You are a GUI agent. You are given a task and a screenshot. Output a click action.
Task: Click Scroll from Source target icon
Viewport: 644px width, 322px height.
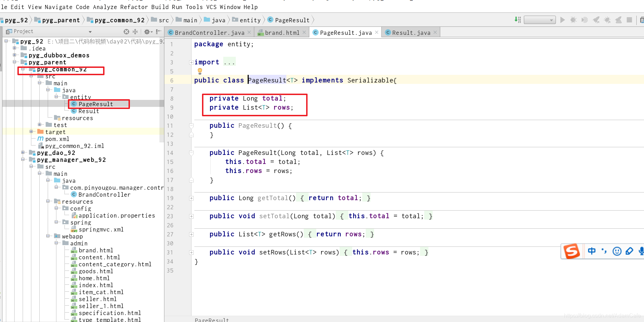click(126, 32)
